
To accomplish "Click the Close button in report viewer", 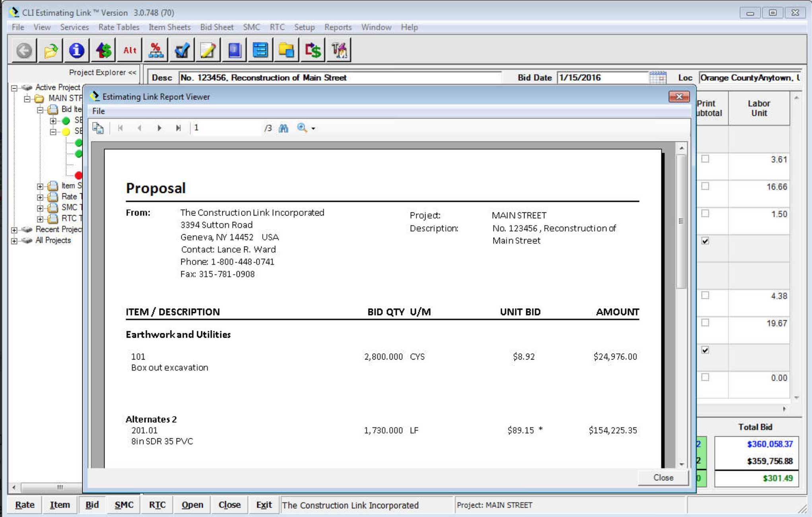I will 663,478.
